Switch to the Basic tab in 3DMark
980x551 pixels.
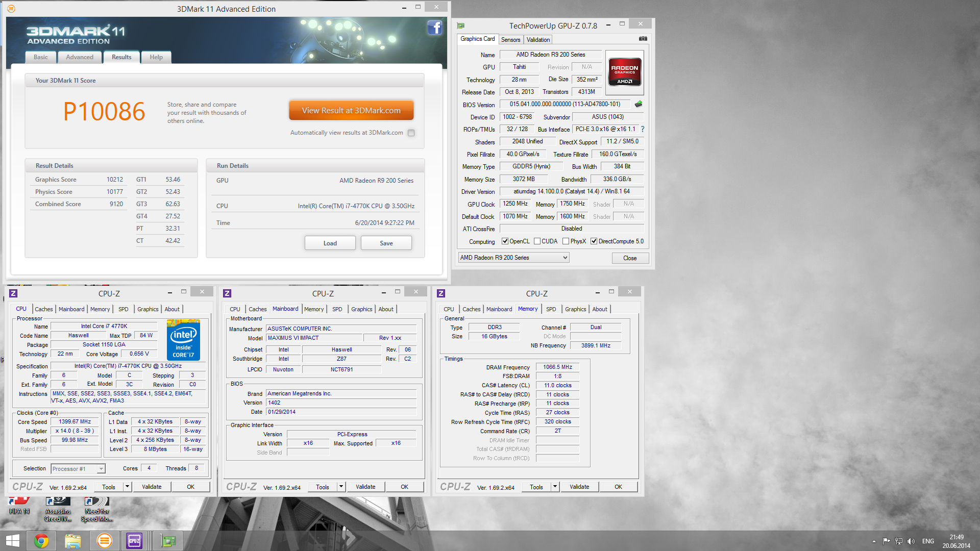tap(41, 57)
